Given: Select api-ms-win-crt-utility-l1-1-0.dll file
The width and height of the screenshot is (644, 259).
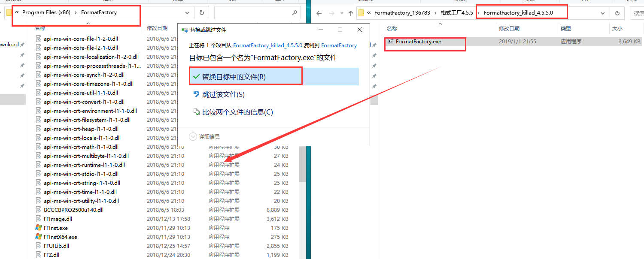Looking at the screenshot, I should (x=81, y=201).
